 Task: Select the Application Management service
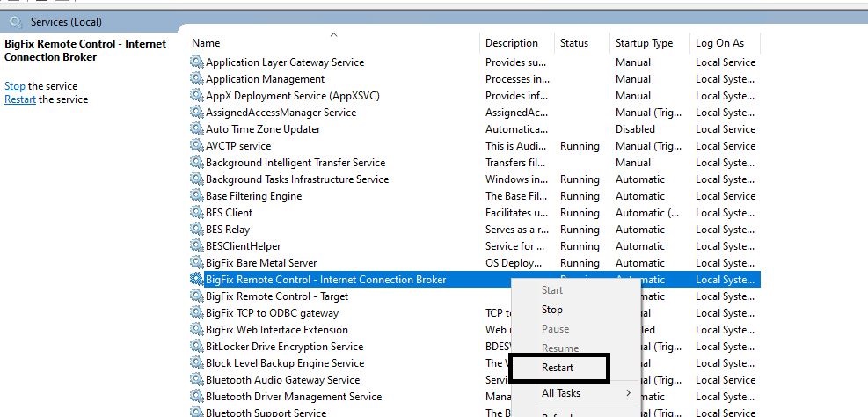point(266,78)
